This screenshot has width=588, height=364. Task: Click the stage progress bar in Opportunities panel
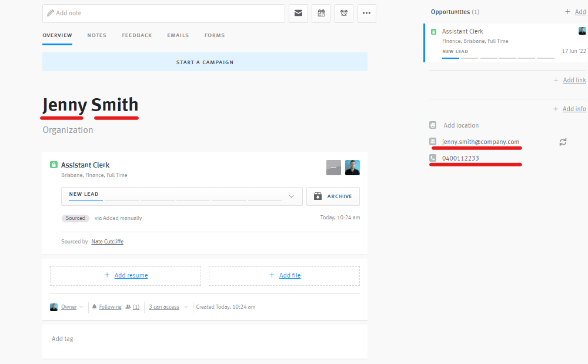499,58
